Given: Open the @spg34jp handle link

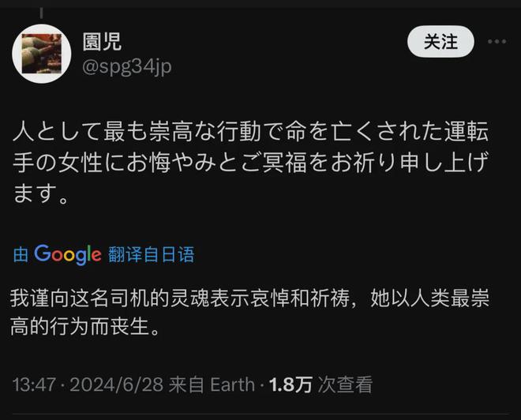Looking at the screenshot, I should coord(127,66).
